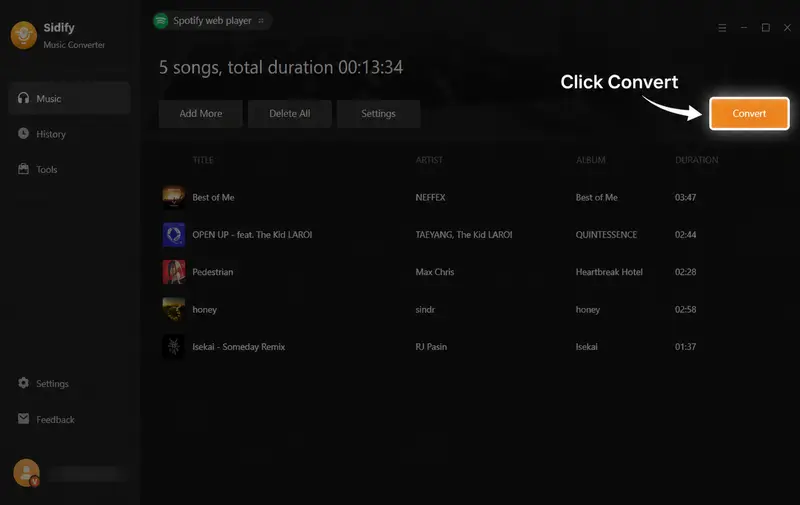Select song OPEN UP - feat. The Kid LAROI

point(252,235)
